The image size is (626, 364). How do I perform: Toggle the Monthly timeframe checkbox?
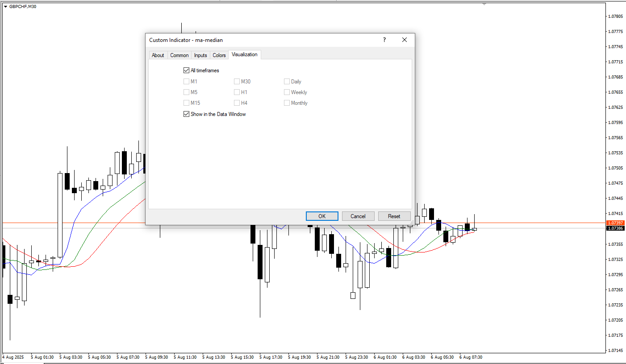point(287,103)
